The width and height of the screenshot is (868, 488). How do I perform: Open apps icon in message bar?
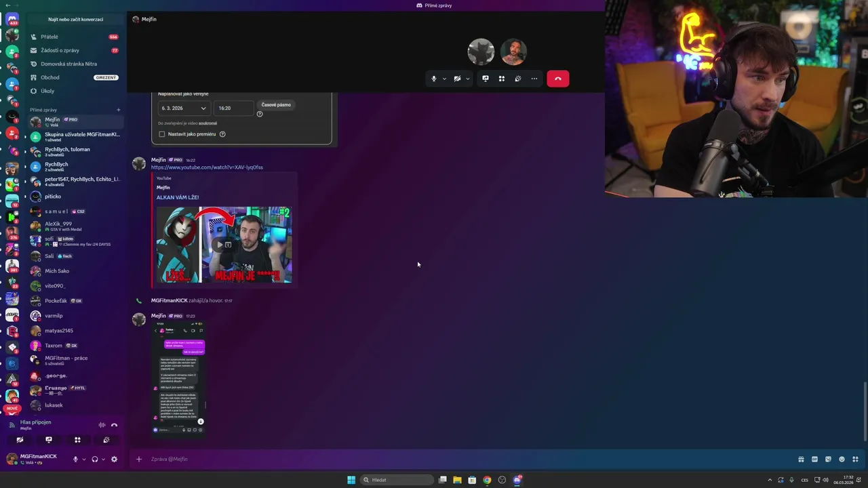tap(855, 459)
